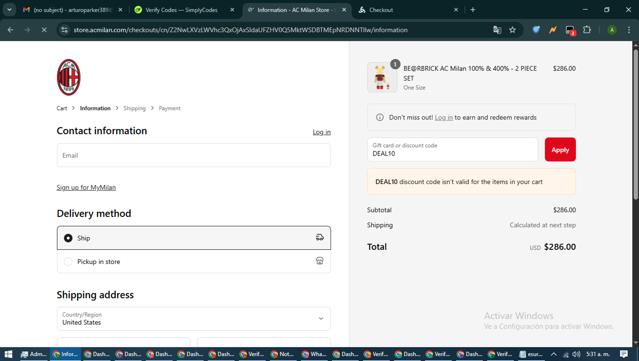
Task: Open the Chrome three-dot menu
Action: [x=629, y=30]
